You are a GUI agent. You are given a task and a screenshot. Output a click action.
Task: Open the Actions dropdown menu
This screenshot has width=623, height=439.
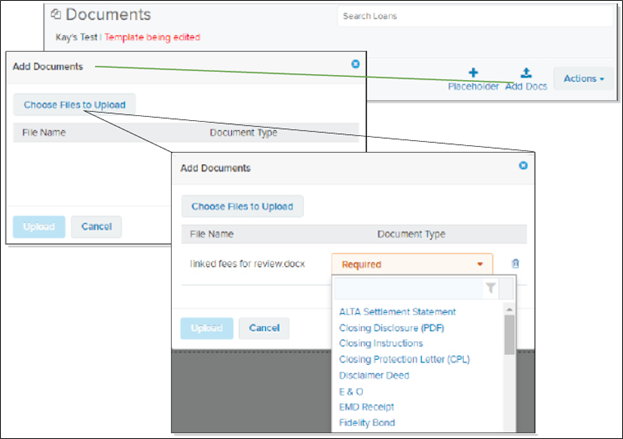584,79
